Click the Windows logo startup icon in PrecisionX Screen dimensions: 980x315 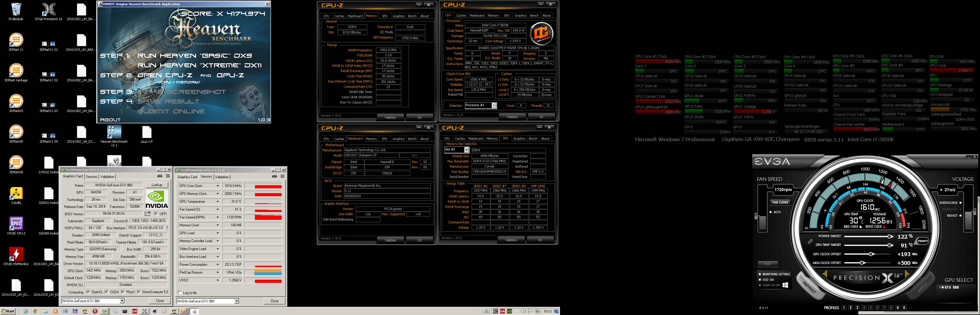point(785,285)
